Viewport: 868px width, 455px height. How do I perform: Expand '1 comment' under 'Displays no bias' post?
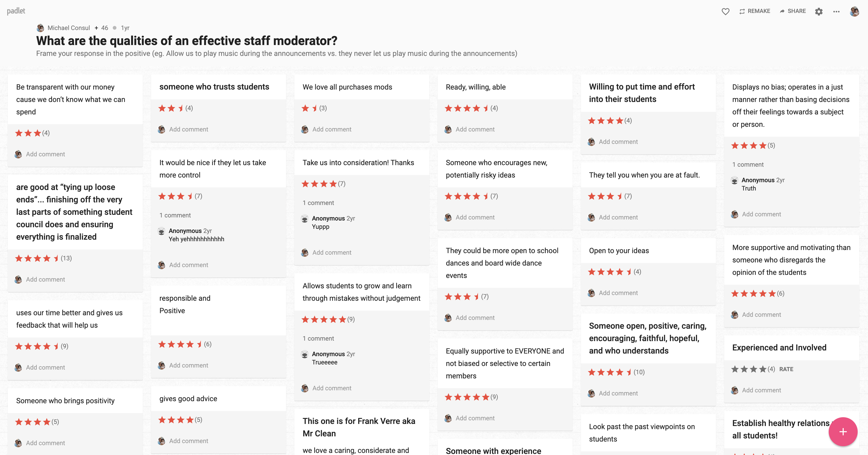(x=748, y=164)
